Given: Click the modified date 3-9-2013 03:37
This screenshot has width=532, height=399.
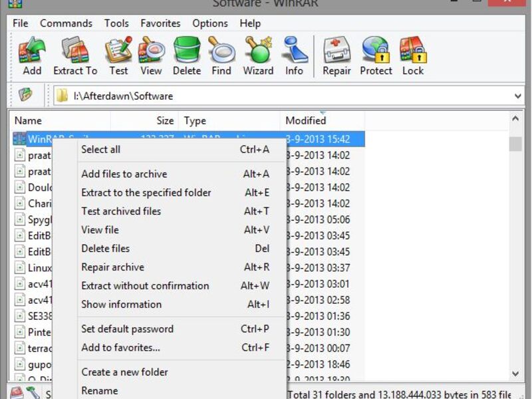Looking at the screenshot, I should [x=318, y=268].
